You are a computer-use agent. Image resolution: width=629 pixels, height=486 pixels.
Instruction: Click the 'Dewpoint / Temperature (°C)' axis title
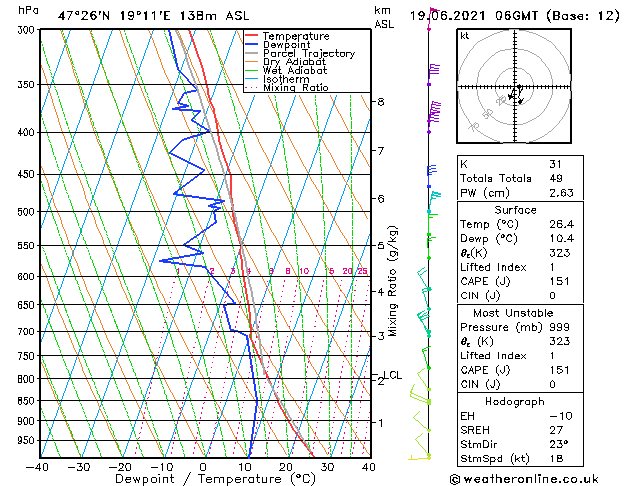click(x=215, y=479)
